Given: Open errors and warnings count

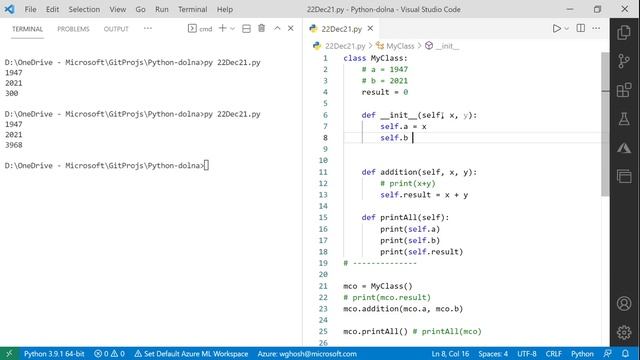Looking at the screenshot, I should pyautogui.click(x=109, y=354).
